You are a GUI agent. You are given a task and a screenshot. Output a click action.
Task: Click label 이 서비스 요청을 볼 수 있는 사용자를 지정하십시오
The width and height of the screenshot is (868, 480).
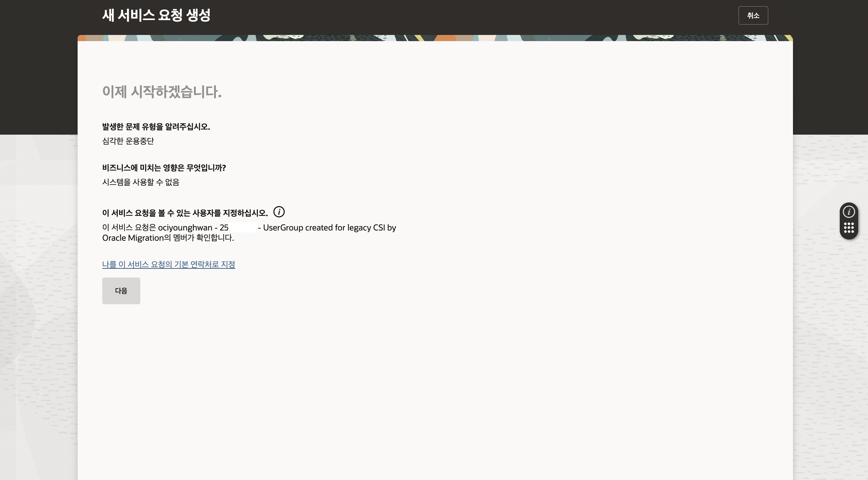[x=185, y=213]
